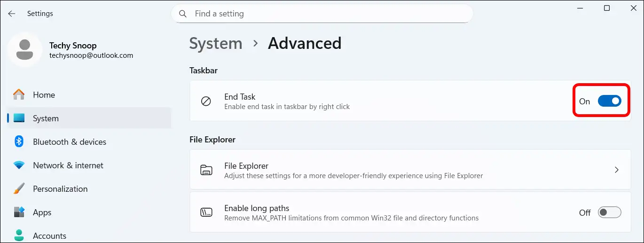The image size is (644, 243).
Task: Go to Network & internet
Action: [x=89, y=165]
